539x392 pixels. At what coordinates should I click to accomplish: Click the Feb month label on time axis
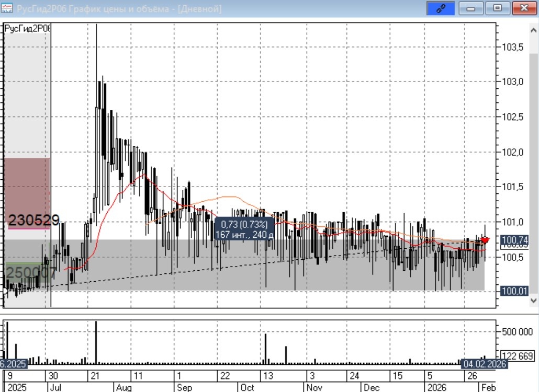coord(488,387)
